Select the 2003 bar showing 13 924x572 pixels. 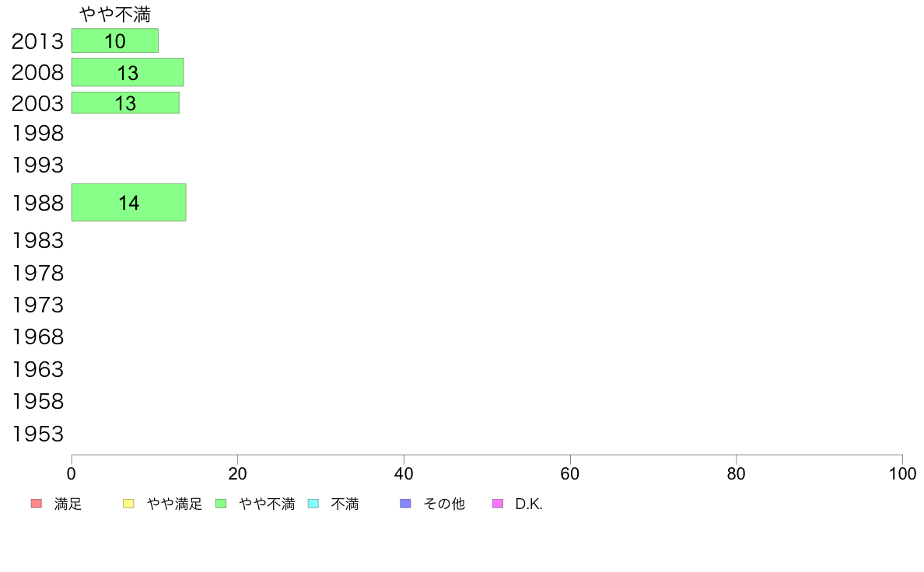coord(125,103)
